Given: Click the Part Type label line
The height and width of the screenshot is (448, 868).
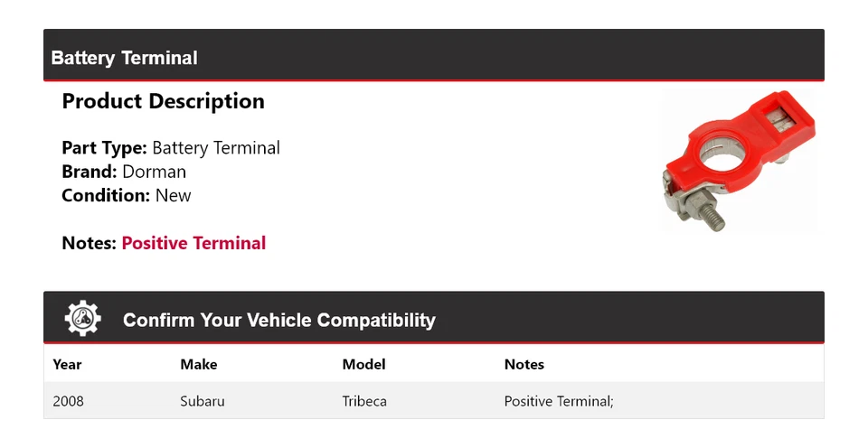Looking at the screenshot, I should (x=171, y=147).
